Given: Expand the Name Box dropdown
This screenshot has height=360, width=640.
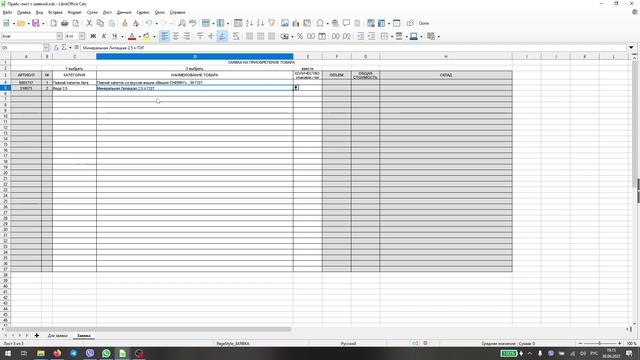Looking at the screenshot, I should pos(46,48).
